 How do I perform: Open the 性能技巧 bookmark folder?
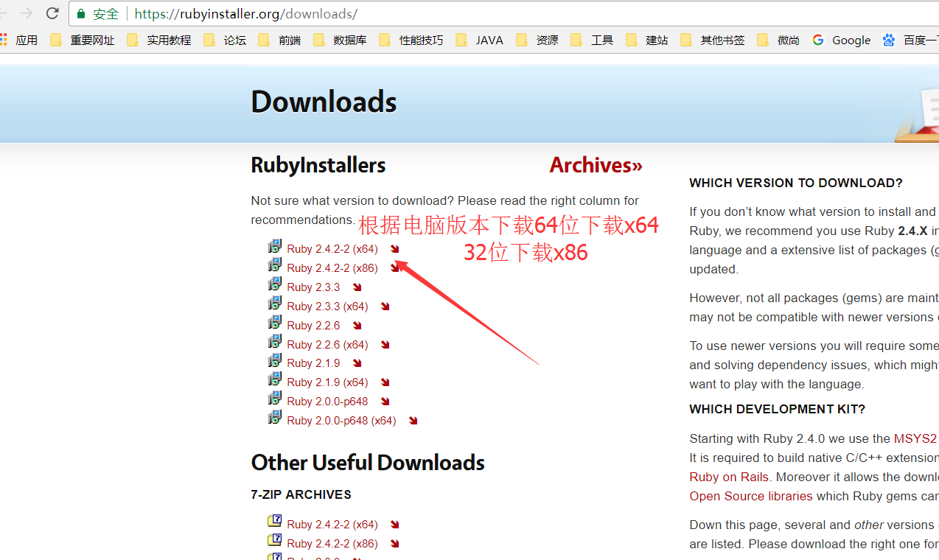coord(411,40)
